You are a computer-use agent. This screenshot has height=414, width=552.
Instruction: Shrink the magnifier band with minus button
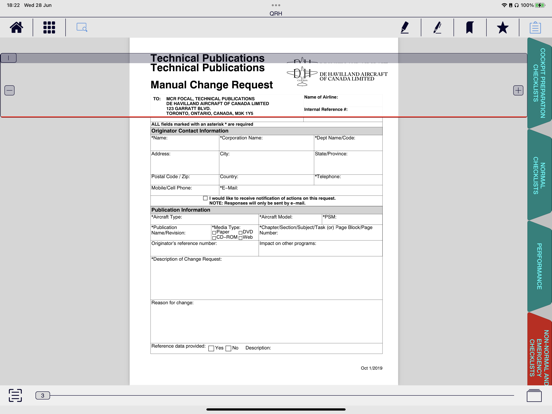(x=10, y=90)
